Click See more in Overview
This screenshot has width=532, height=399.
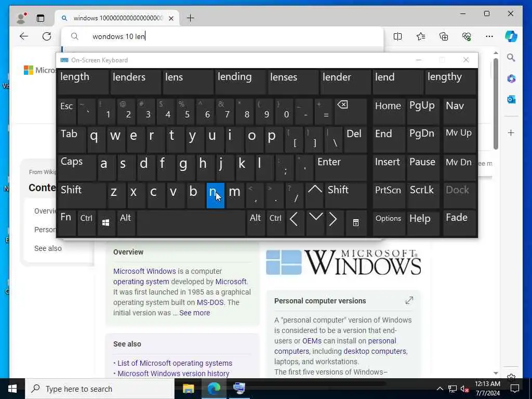tap(194, 313)
